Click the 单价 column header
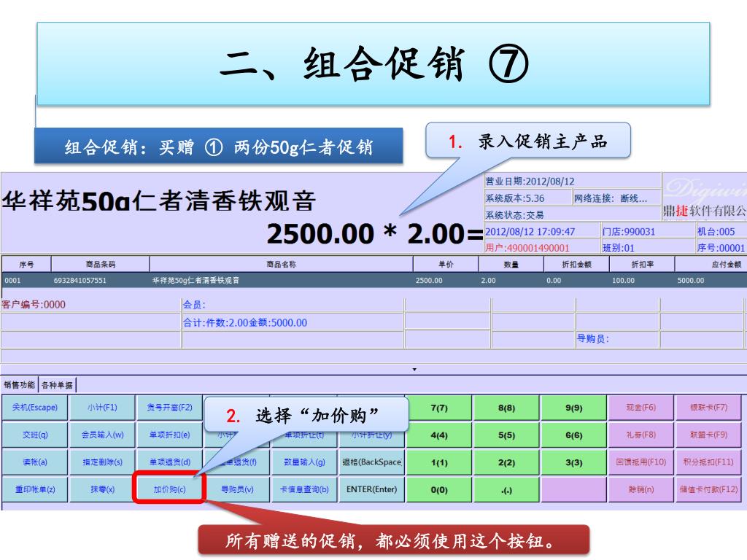This screenshot has height=560, width=747. 446,264
